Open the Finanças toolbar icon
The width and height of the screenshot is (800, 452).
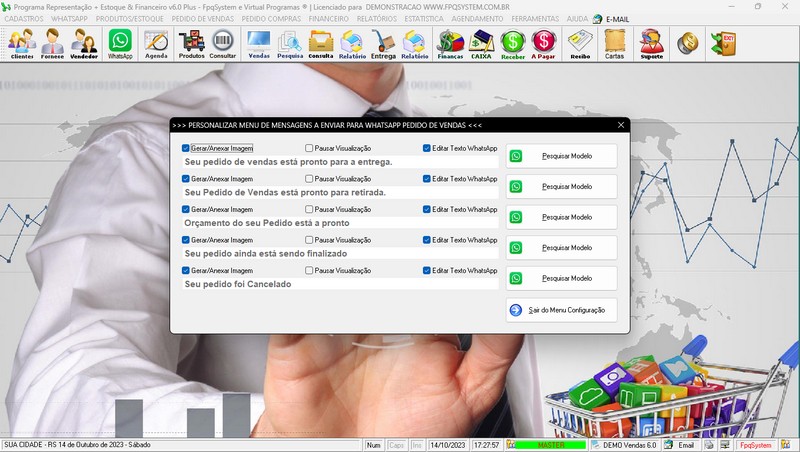450,44
